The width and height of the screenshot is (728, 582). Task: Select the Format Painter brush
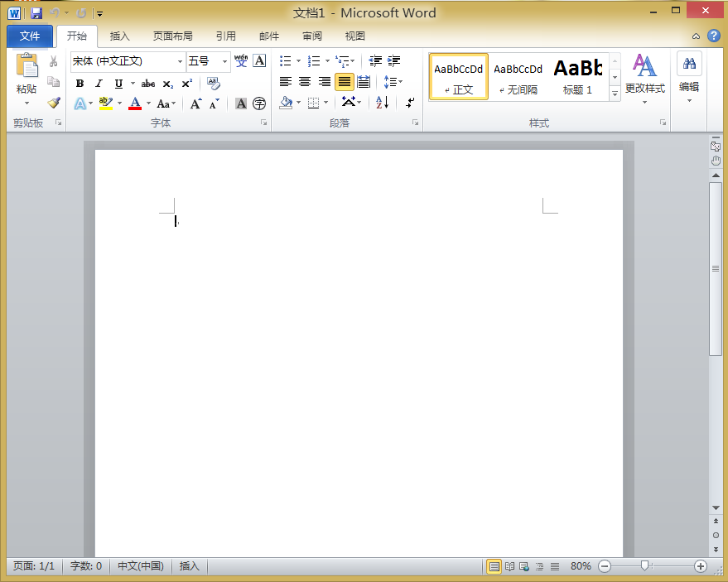click(53, 103)
